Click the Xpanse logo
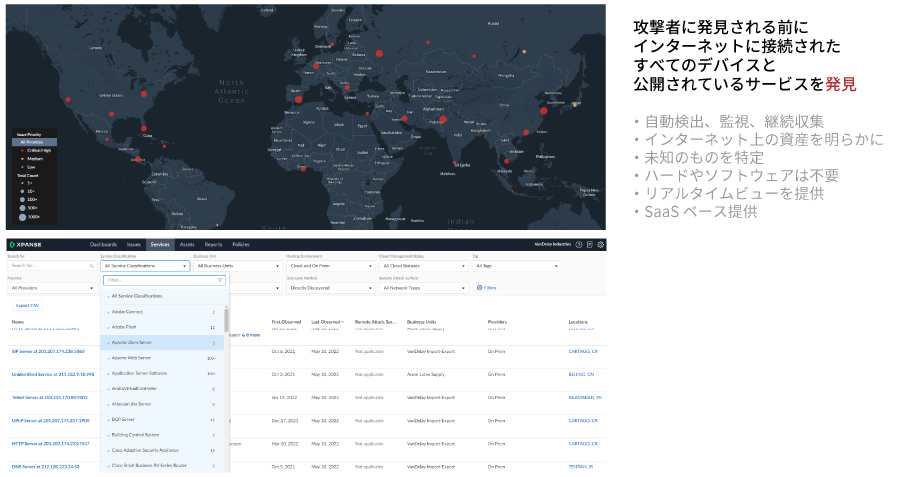The image size is (920, 477). click(x=25, y=245)
